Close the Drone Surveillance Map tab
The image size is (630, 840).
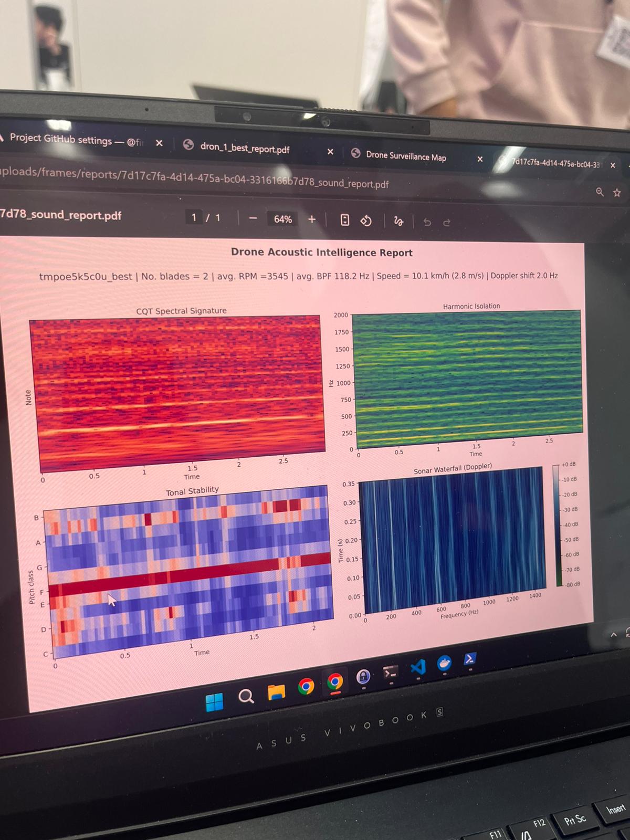click(x=480, y=159)
